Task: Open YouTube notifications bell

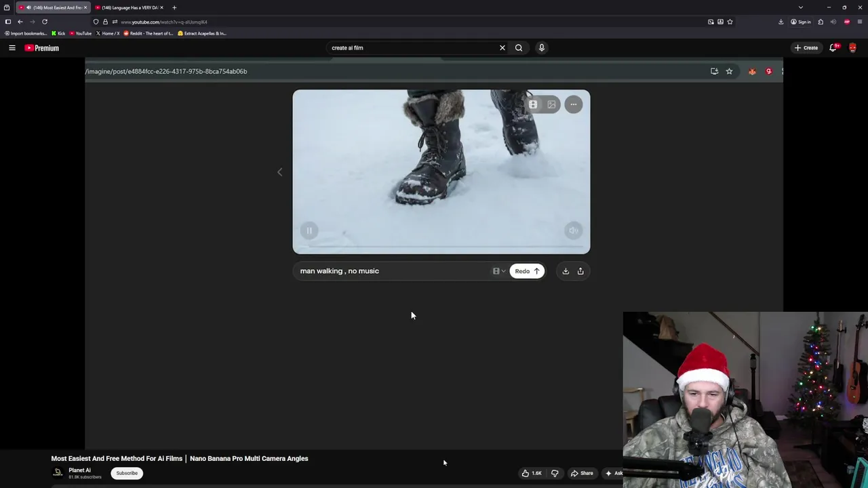Action: point(833,47)
